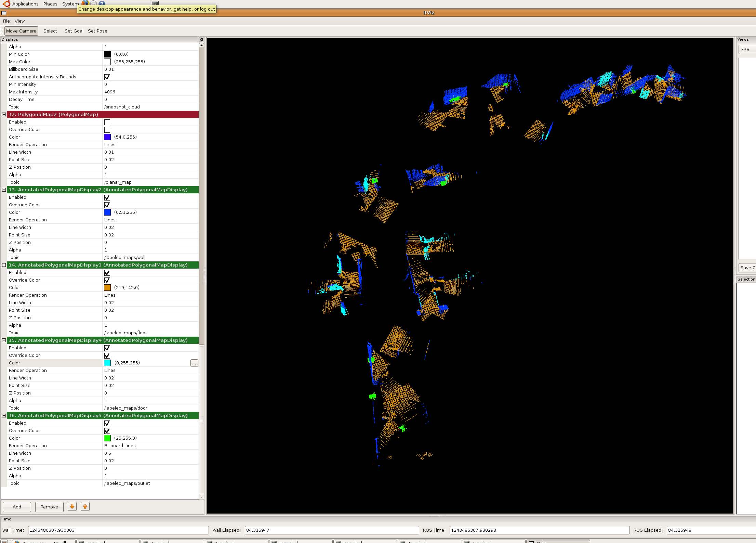Image resolution: width=756 pixels, height=543 pixels.
Task: Select the Move Camera tool
Action: click(x=21, y=31)
